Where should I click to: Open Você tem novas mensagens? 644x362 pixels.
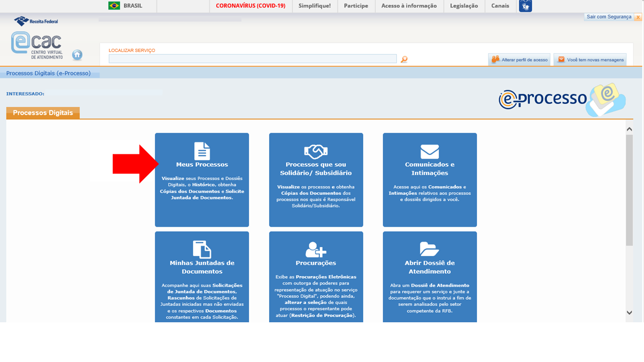click(x=590, y=59)
